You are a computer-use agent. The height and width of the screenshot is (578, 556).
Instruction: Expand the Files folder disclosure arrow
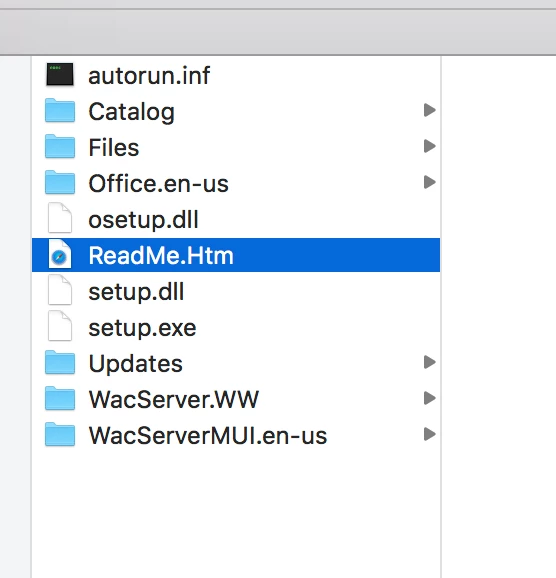(x=430, y=146)
